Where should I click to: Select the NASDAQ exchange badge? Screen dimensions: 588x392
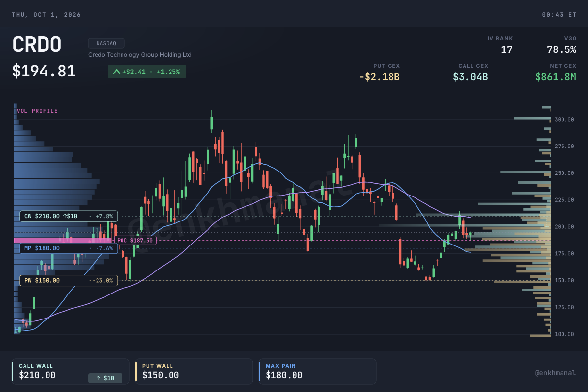pyautogui.click(x=106, y=43)
